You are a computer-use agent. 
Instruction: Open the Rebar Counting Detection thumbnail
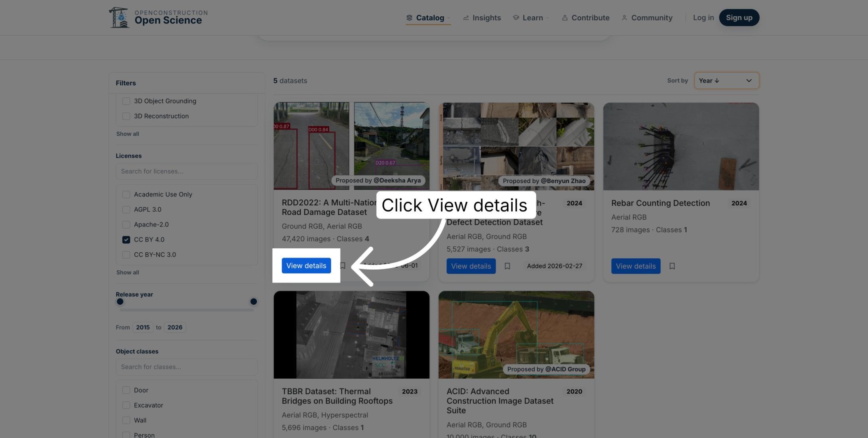(681, 146)
